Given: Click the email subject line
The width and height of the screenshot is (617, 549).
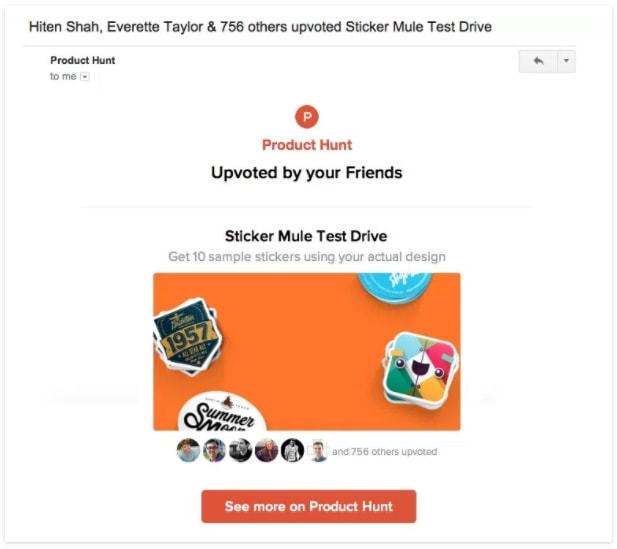Looking at the screenshot, I should 260,27.
